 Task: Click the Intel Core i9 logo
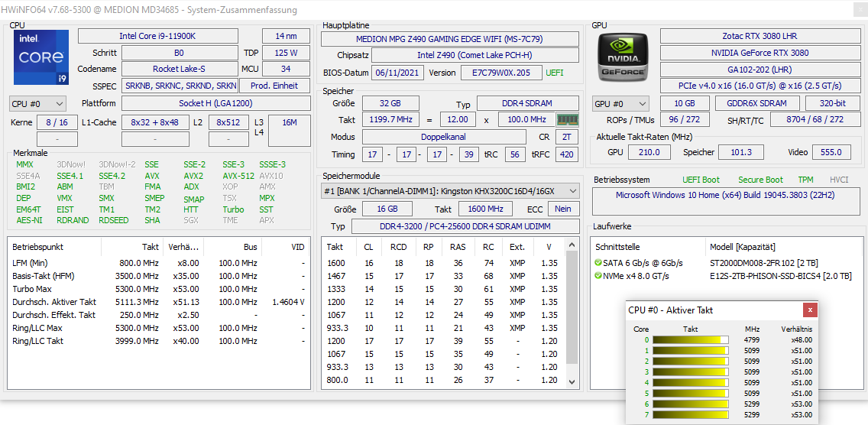[x=41, y=57]
